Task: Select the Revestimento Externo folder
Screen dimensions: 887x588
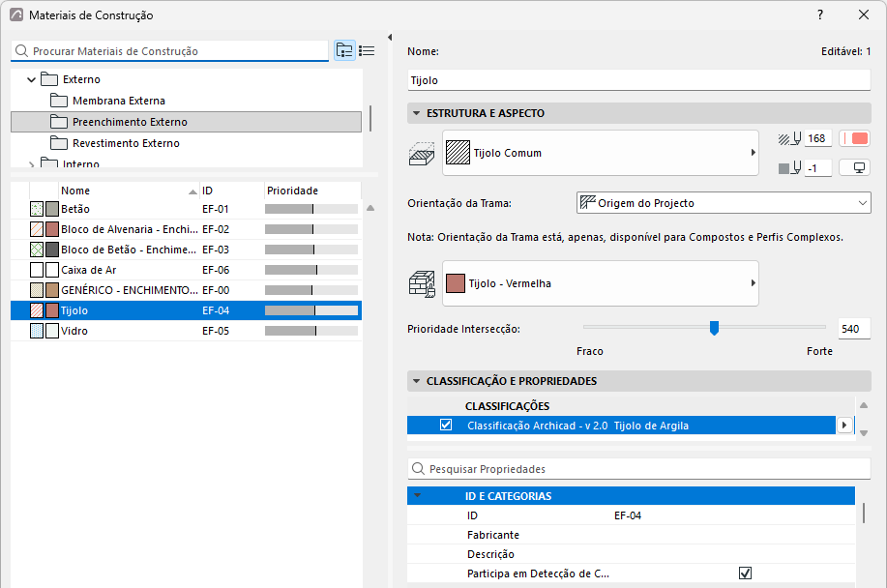Action: 126,143
